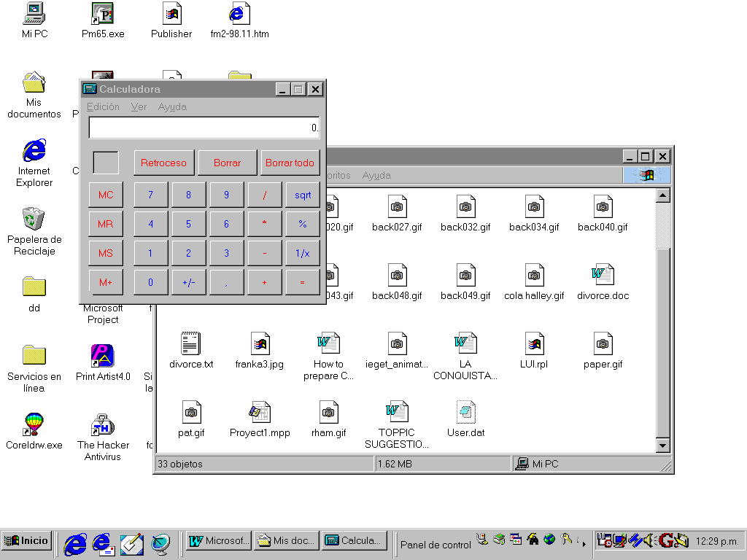
Task: Click digit 7 on the calculator
Action: (x=150, y=195)
